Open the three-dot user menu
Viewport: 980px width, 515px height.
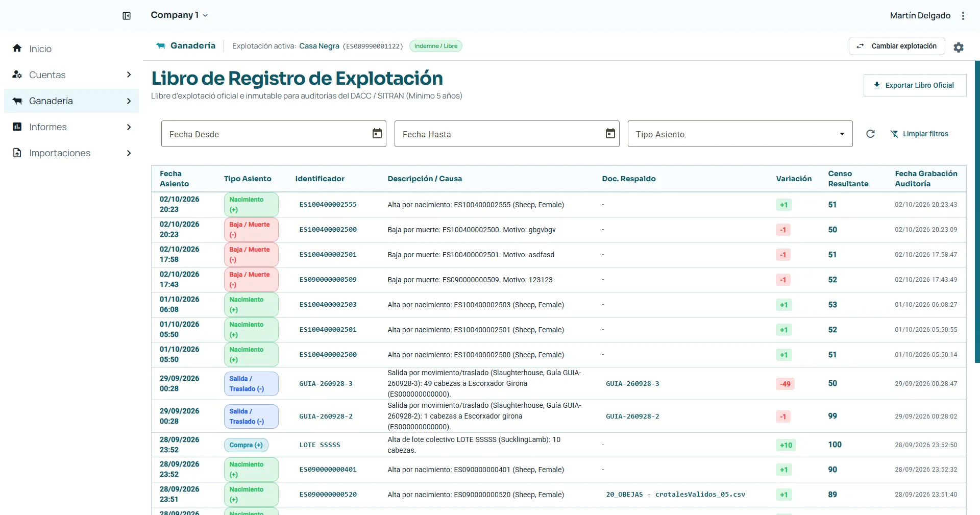[963, 16]
